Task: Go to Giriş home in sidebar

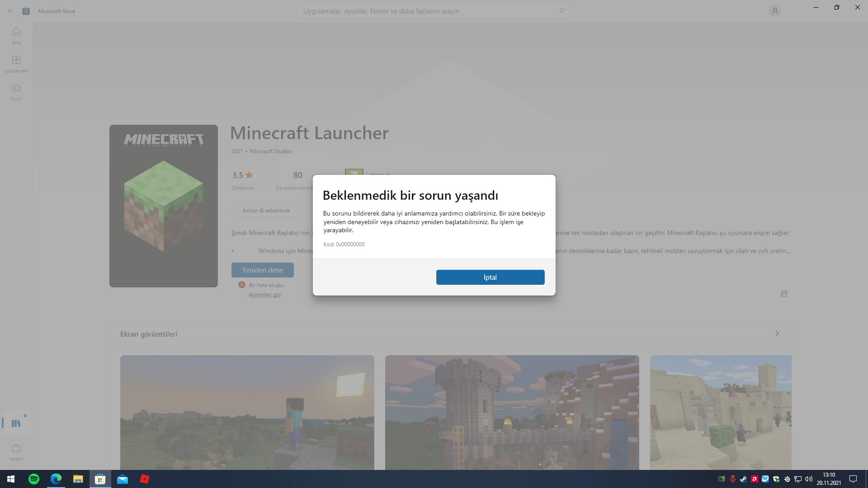Action: coord(16,36)
